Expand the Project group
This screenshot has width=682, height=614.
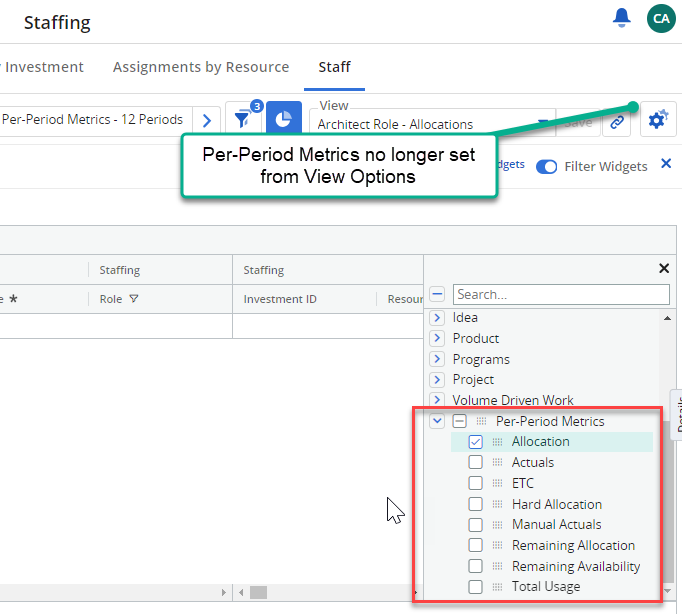click(437, 379)
